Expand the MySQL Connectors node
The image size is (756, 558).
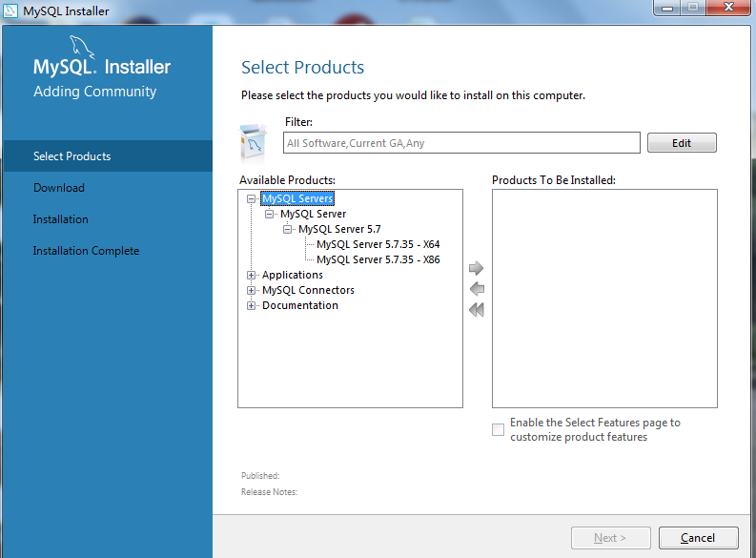click(251, 290)
